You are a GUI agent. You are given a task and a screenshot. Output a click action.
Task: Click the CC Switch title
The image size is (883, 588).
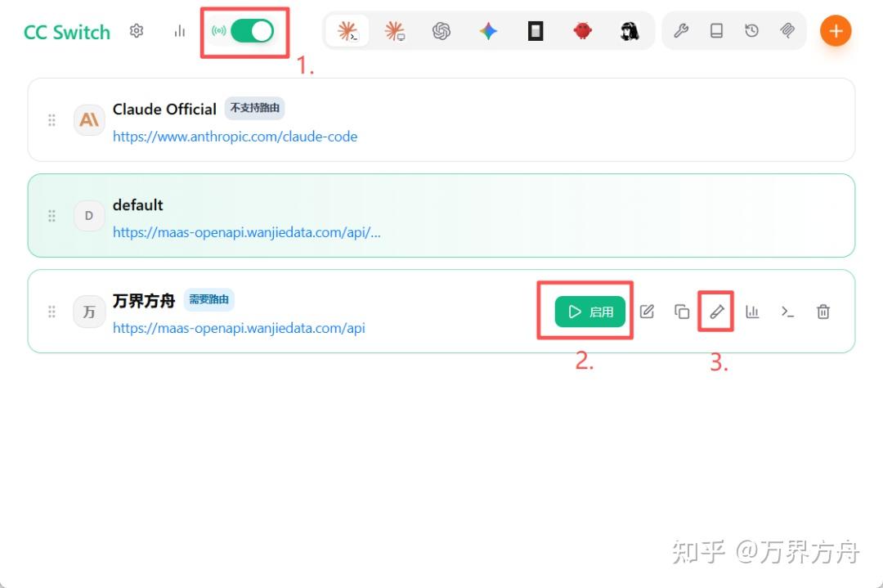tap(67, 32)
